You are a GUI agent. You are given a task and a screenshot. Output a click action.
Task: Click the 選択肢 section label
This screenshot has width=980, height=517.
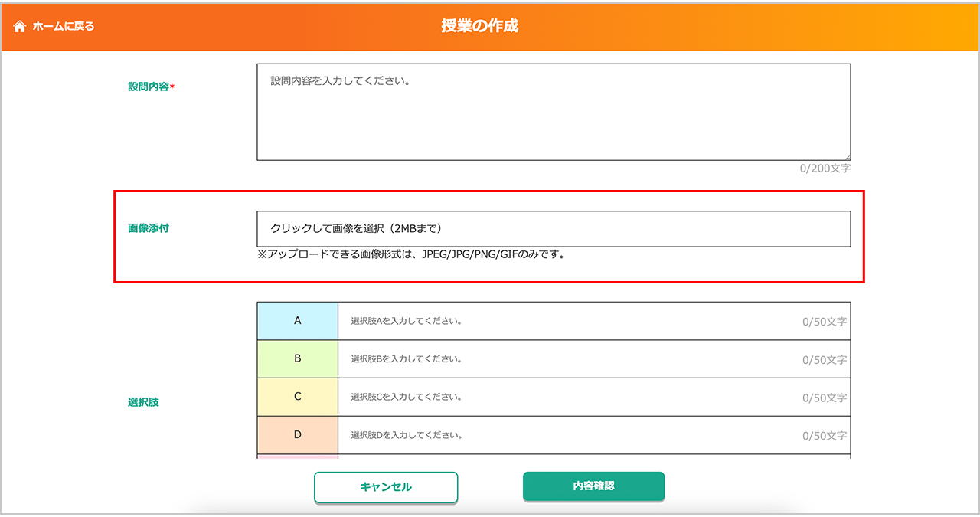[x=143, y=402]
